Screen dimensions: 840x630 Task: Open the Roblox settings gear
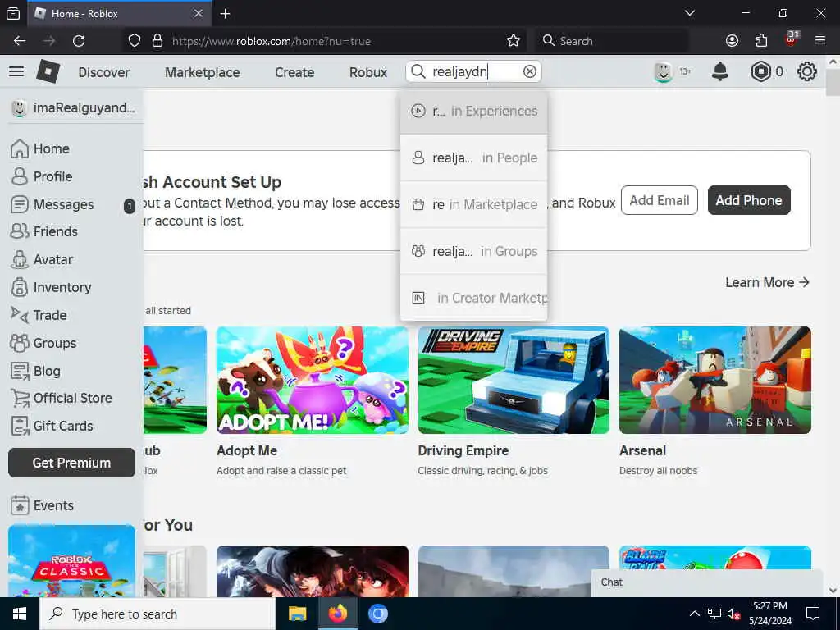(807, 71)
